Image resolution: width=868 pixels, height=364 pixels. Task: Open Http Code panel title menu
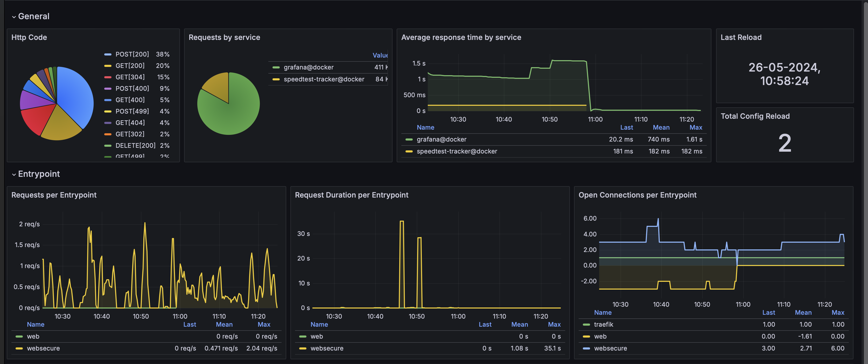coord(29,37)
